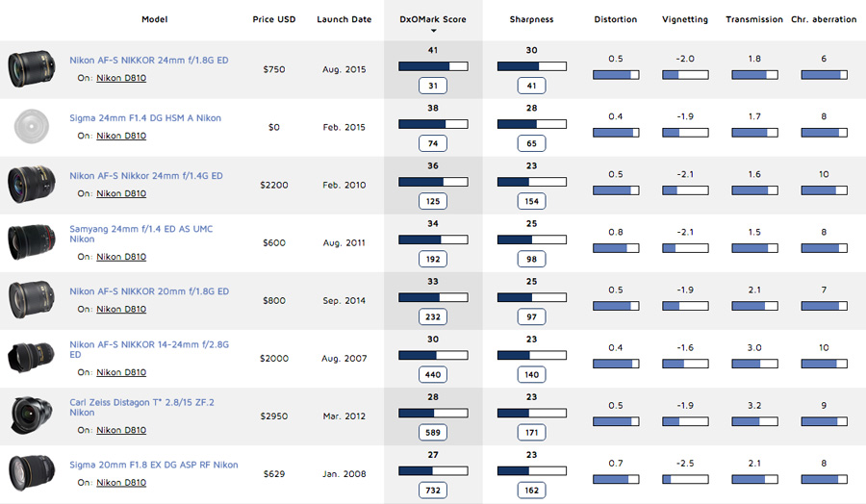Sort by Distortion column header
Viewport: 866px width, 504px height.
click(616, 19)
